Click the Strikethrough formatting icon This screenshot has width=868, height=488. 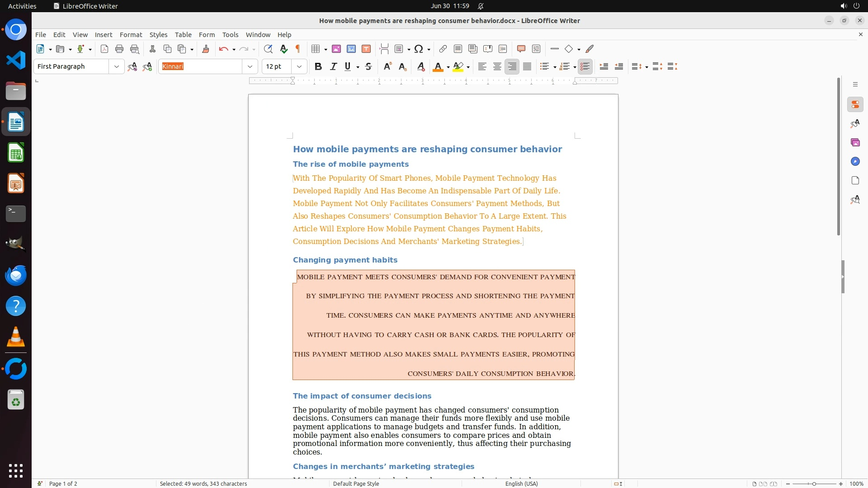tap(368, 67)
